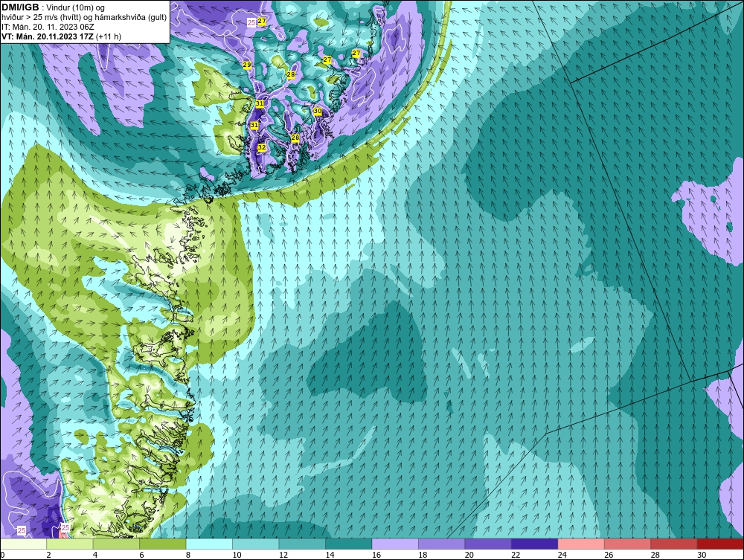This screenshot has height=560, width=744.
Task: Click the legend scale number '0'
Action: pos(2,555)
